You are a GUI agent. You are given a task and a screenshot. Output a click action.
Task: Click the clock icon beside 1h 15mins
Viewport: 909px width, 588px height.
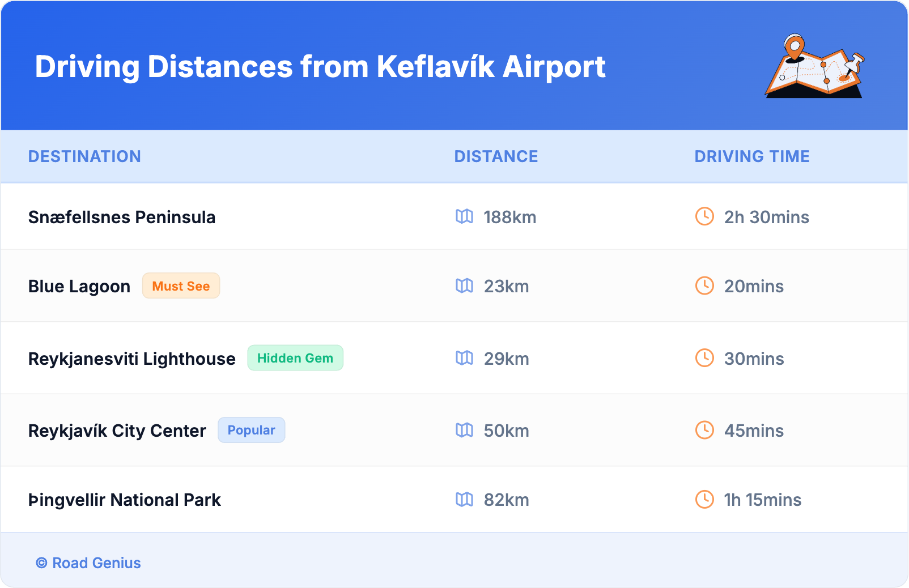click(704, 499)
